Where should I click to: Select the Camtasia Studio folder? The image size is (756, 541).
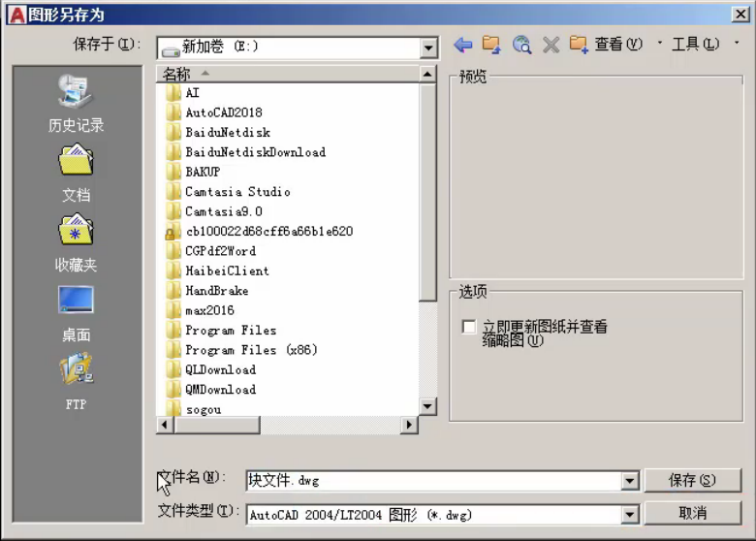coord(229,191)
